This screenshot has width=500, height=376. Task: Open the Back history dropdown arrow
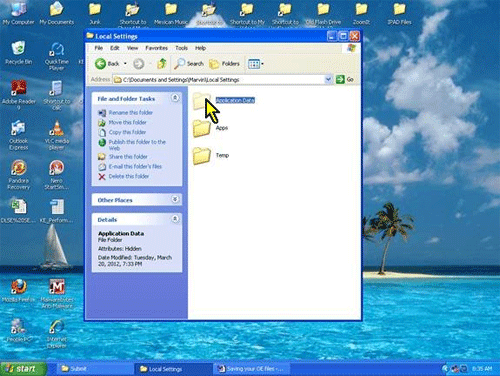pos(125,63)
